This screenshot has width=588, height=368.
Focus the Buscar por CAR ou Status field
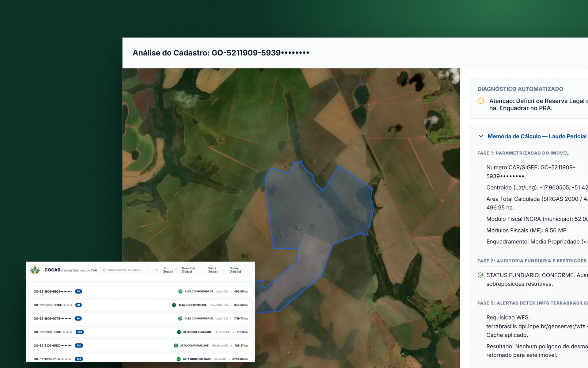(125, 270)
